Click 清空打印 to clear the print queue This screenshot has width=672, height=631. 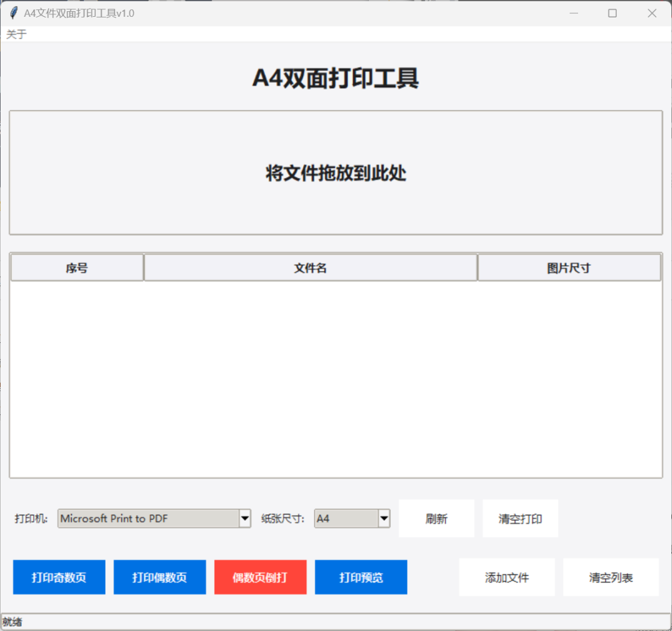[x=520, y=518]
